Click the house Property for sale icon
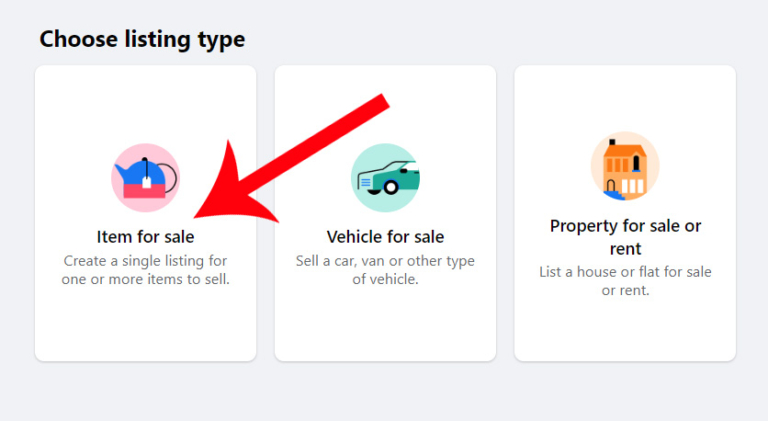768x421 pixels. click(x=625, y=166)
